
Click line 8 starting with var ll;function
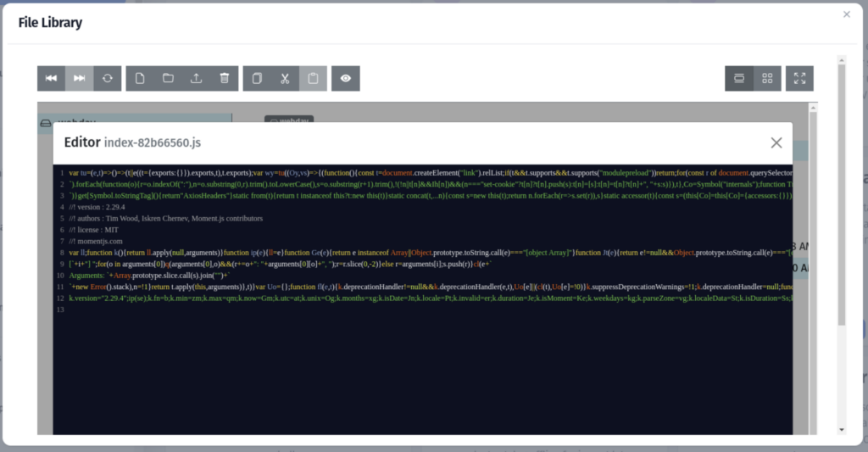click(431, 253)
